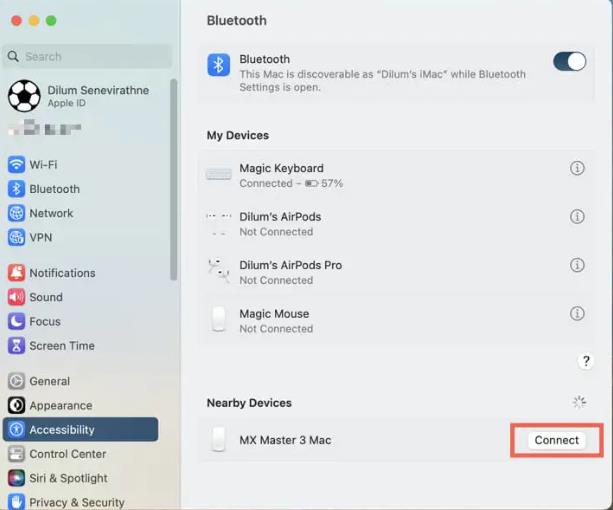613x510 pixels.
Task: Open Screen Time settings label
Action: click(62, 345)
